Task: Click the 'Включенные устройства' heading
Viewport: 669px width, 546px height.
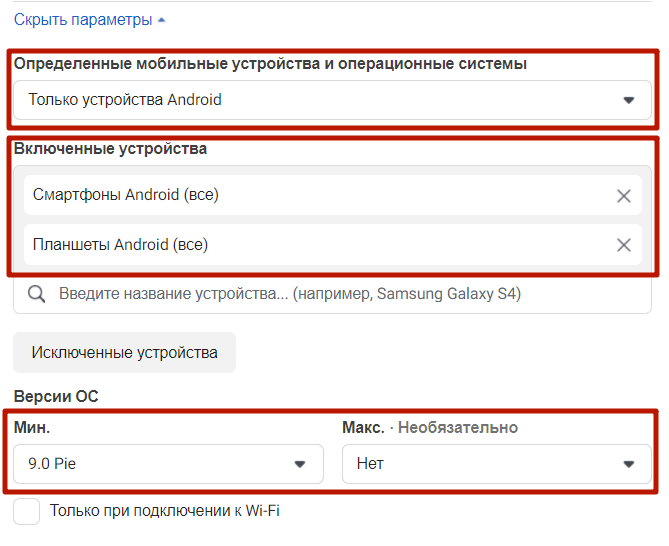Action: tap(110, 148)
